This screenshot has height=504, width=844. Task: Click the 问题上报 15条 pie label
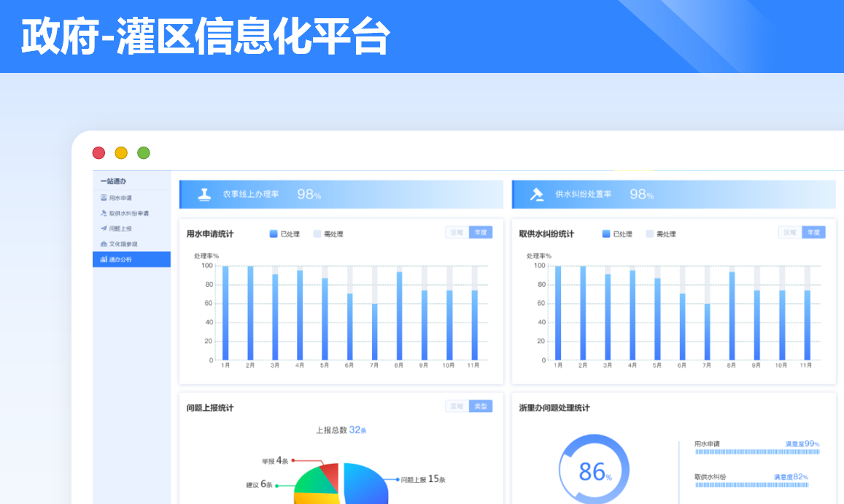[423, 479]
